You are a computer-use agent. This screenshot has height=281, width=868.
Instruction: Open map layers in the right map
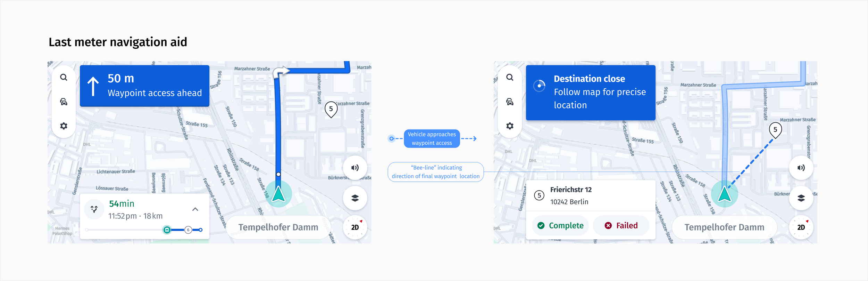tap(801, 198)
